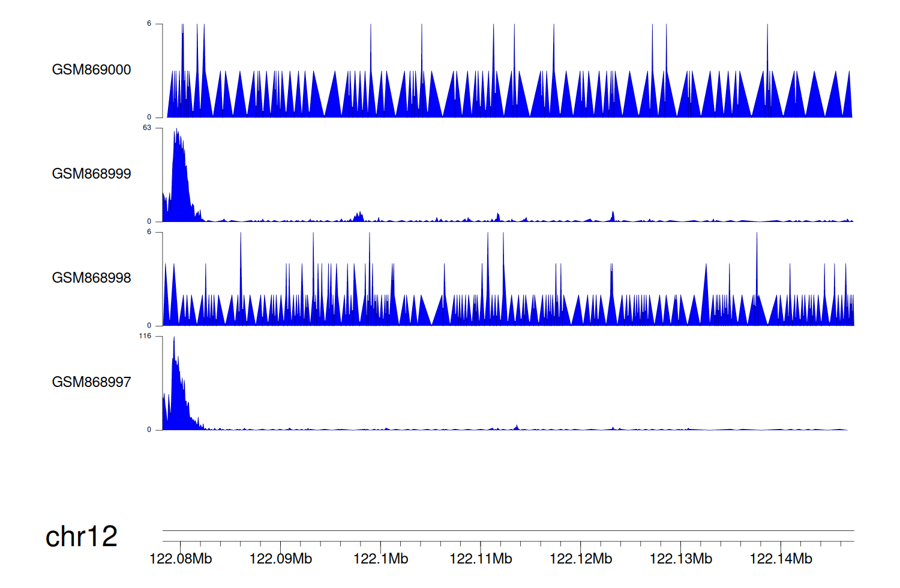The width and height of the screenshot is (900, 588).
Task: Click the y-axis maximum value 116
Action: [145, 336]
